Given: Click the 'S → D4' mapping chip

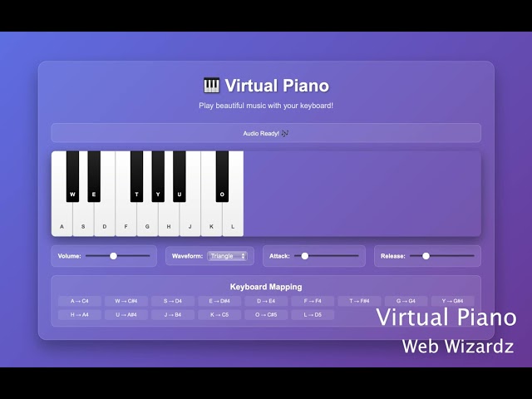Looking at the screenshot, I should click(173, 301).
